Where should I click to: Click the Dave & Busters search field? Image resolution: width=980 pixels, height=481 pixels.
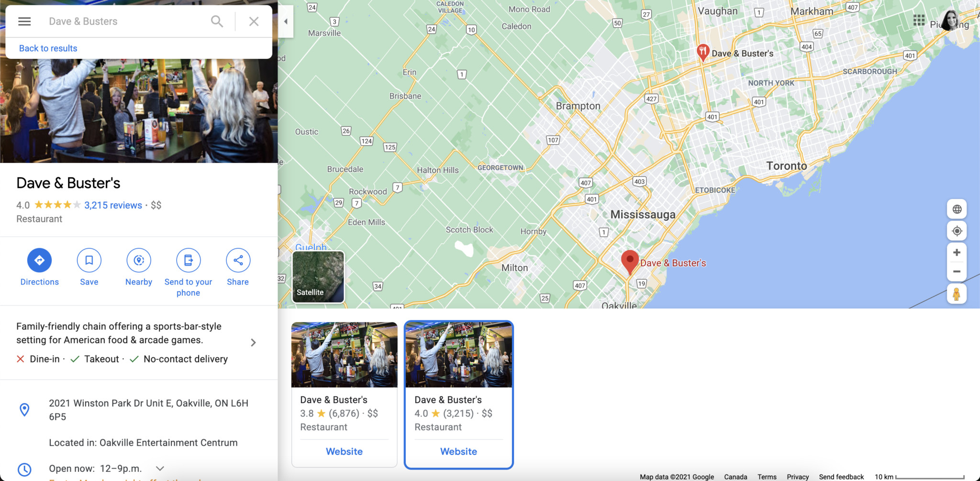124,22
